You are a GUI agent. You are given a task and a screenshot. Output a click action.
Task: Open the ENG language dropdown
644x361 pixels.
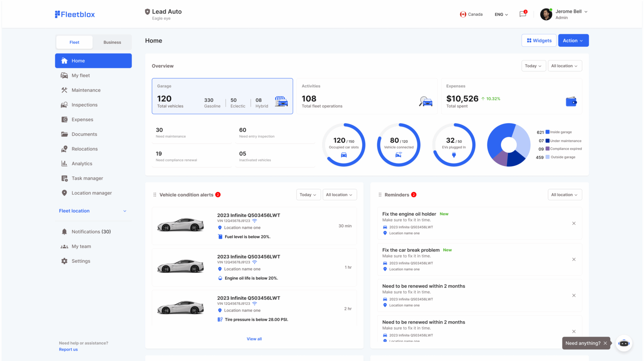501,14
